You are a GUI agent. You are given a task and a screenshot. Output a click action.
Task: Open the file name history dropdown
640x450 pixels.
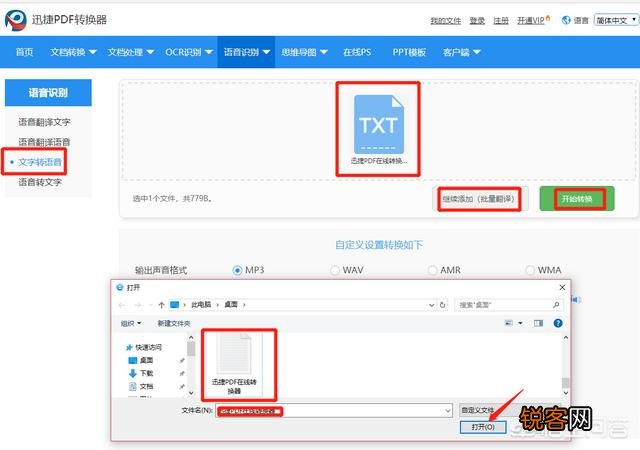448,411
